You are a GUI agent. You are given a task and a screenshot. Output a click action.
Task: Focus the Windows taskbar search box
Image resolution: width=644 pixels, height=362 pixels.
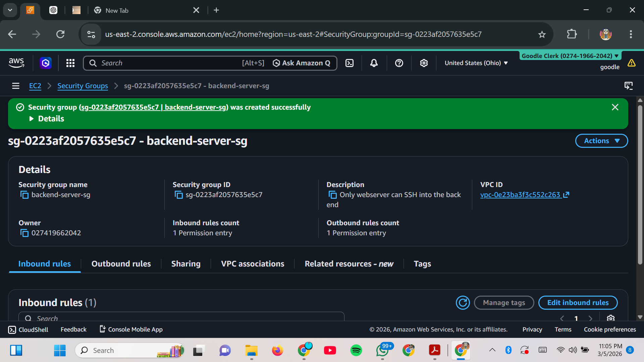pos(129,350)
